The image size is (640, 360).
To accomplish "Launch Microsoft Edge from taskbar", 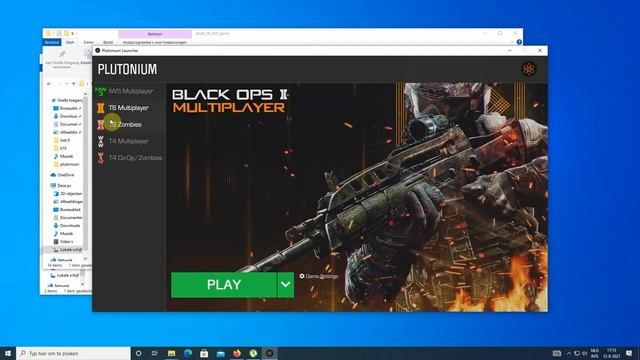I will click(x=188, y=353).
